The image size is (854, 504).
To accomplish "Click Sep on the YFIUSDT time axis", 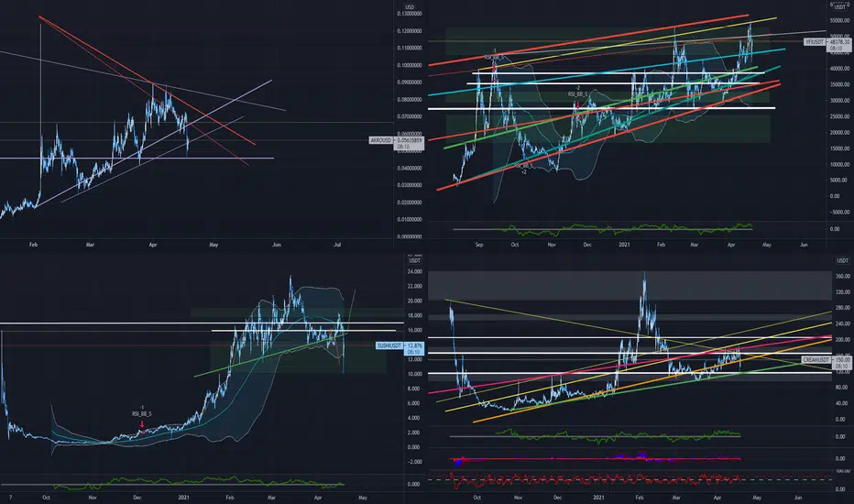I will point(479,245).
